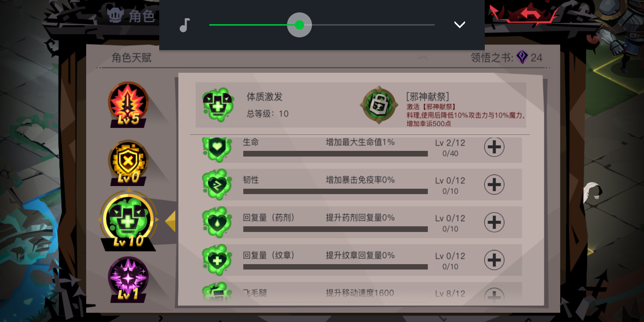Tap the 回复量（药剂）droplet heart icon
644x322 pixels.
(x=217, y=222)
